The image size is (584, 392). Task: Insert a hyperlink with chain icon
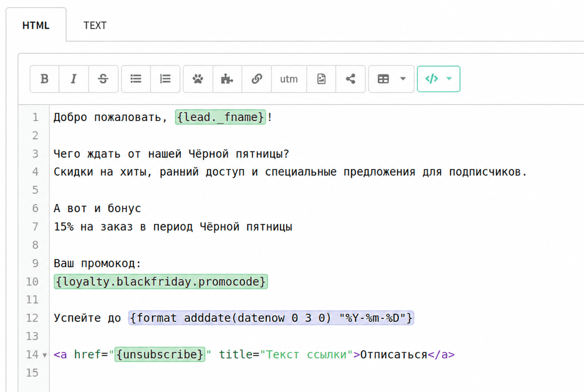click(x=257, y=79)
